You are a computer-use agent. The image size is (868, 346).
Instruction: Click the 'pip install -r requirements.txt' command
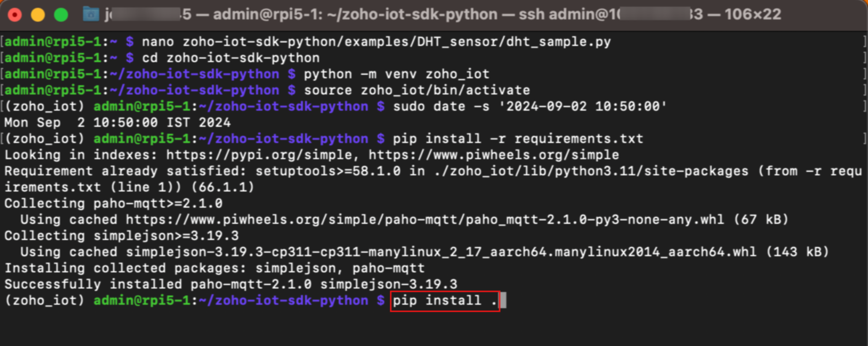point(518,139)
